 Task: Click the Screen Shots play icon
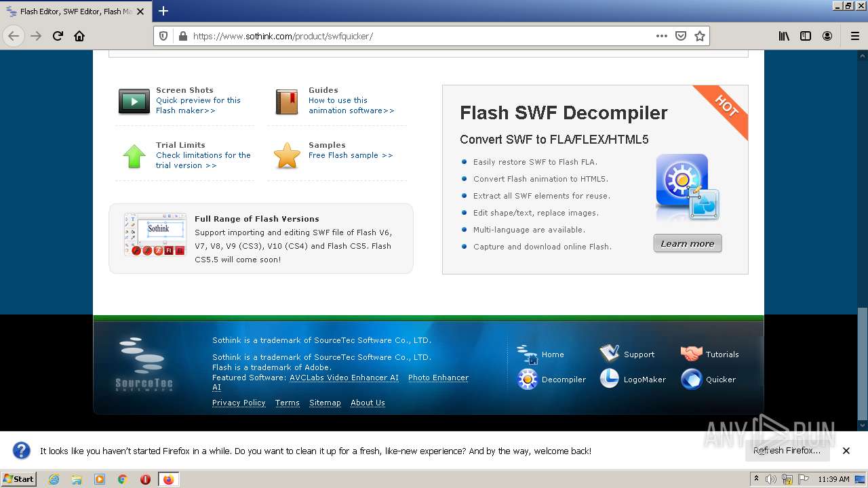(x=134, y=102)
